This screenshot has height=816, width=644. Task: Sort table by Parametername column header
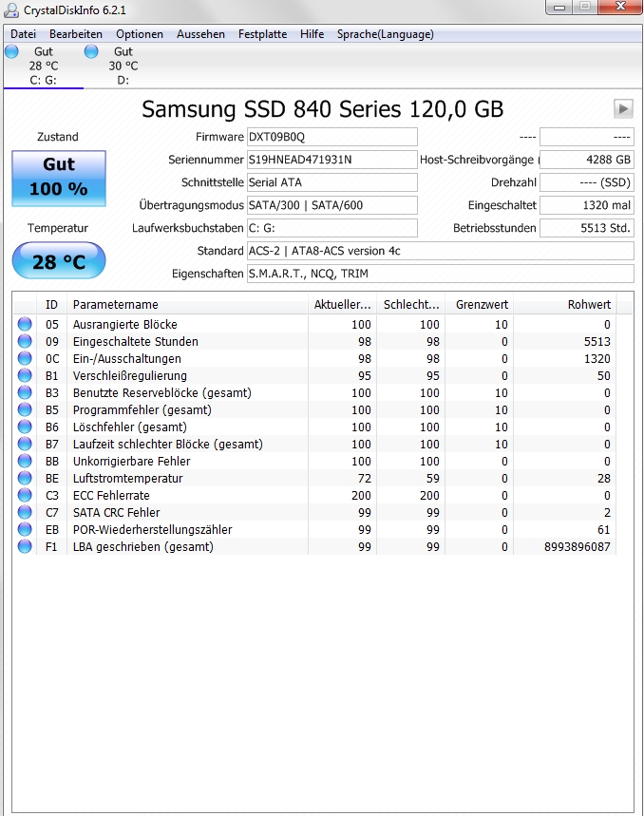tap(187, 304)
